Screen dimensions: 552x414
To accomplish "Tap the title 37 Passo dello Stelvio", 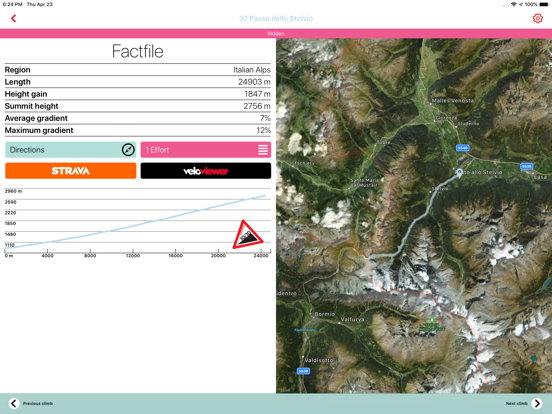I will click(x=276, y=18).
